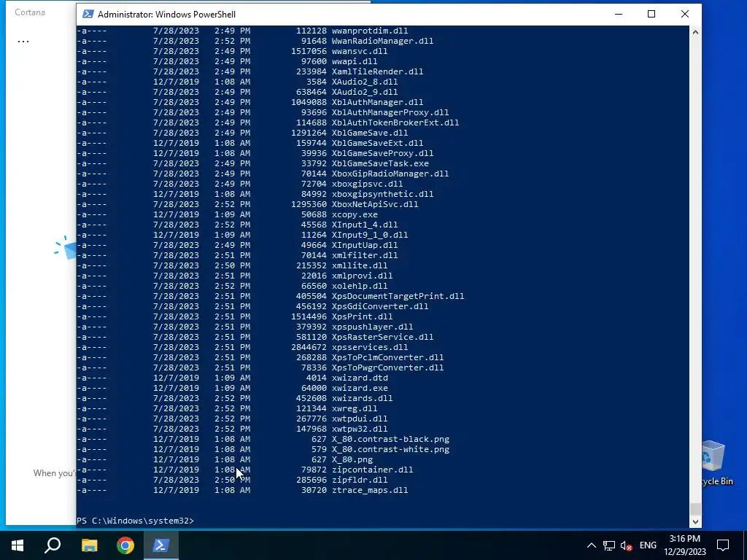
Task: Open the Action Center notifications icon
Action: (x=723, y=545)
